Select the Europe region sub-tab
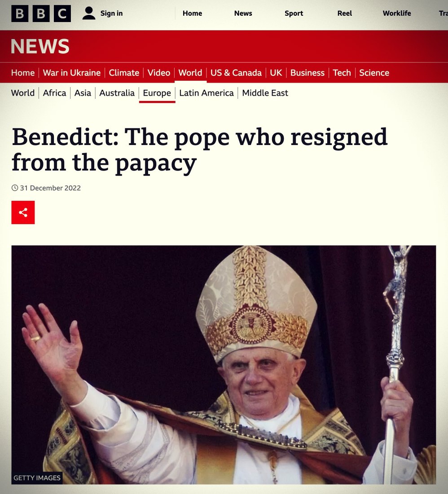 coord(157,93)
